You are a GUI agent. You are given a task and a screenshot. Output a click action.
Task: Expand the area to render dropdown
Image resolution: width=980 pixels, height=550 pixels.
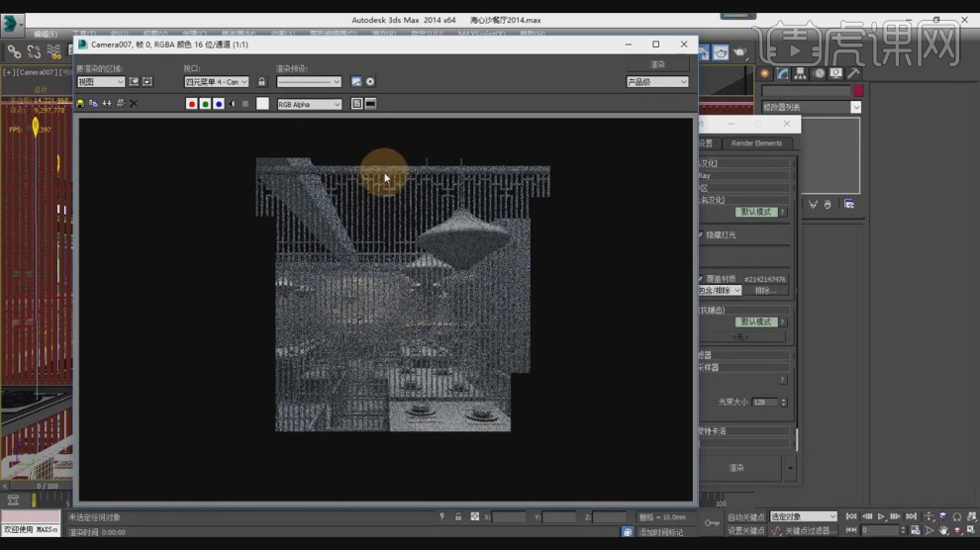point(100,82)
